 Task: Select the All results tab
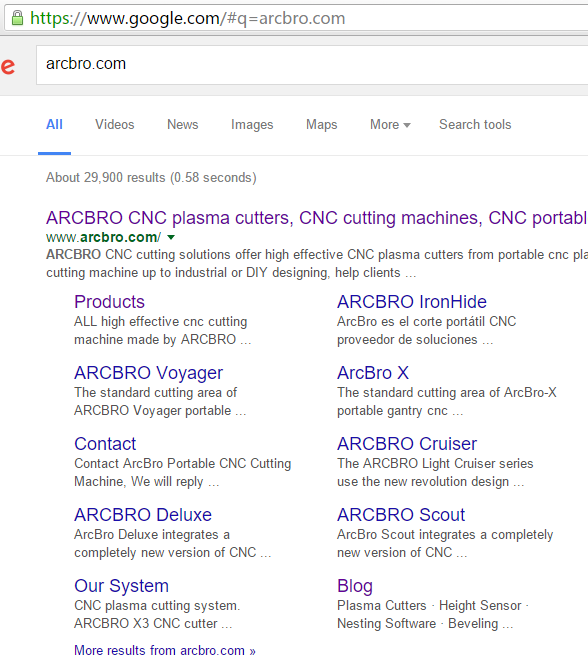(54, 125)
